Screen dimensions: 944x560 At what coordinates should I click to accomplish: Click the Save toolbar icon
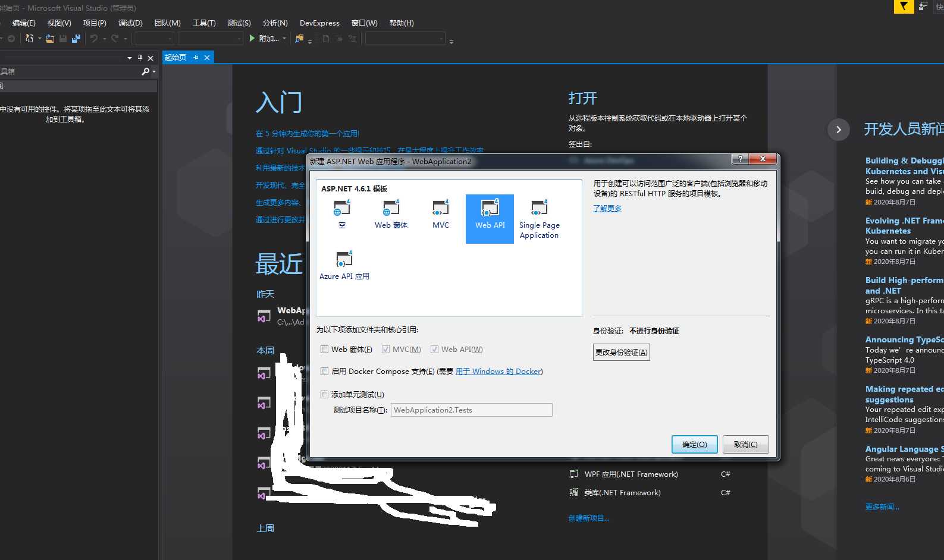pos(63,39)
